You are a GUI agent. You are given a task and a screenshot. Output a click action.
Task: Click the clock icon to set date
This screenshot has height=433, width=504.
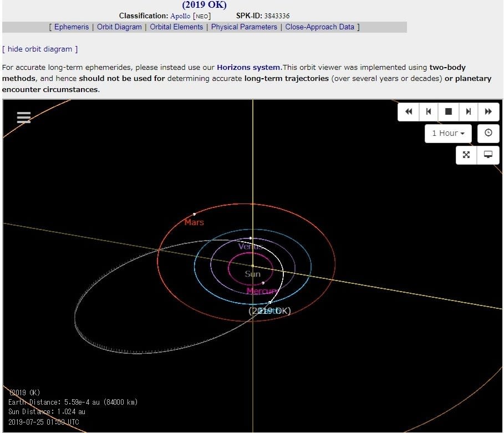(488, 133)
